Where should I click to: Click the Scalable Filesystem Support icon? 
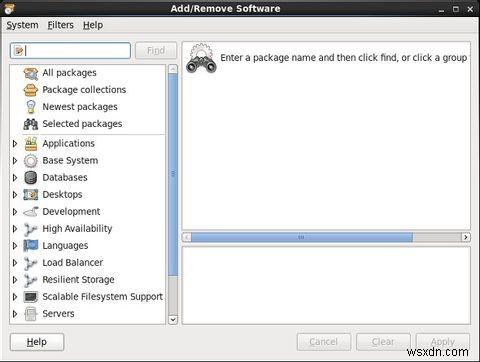(x=31, y=297)
